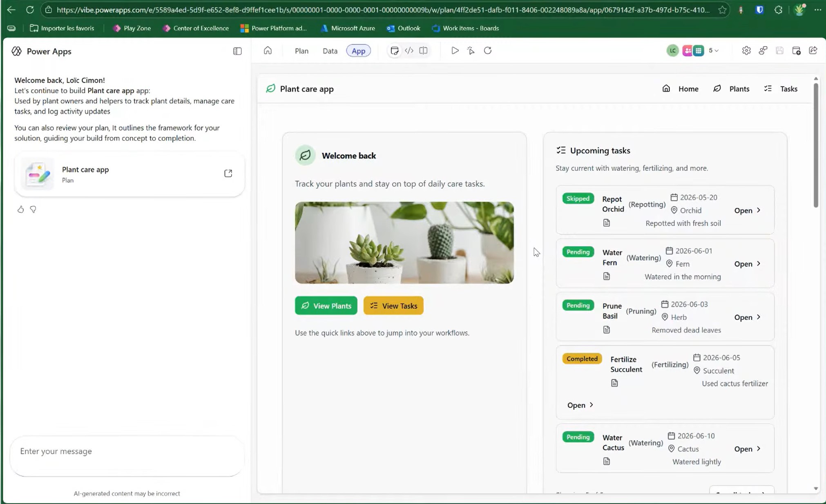The height and width of the screenshot is (504, 826).
Task: Click the app preview vertical scrollbar
Action: [x=815, y=145]
